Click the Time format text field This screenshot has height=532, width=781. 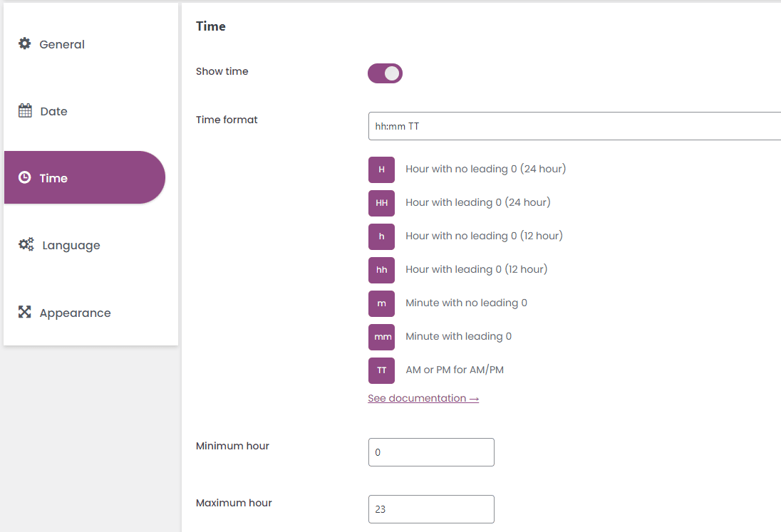[499, 126]
